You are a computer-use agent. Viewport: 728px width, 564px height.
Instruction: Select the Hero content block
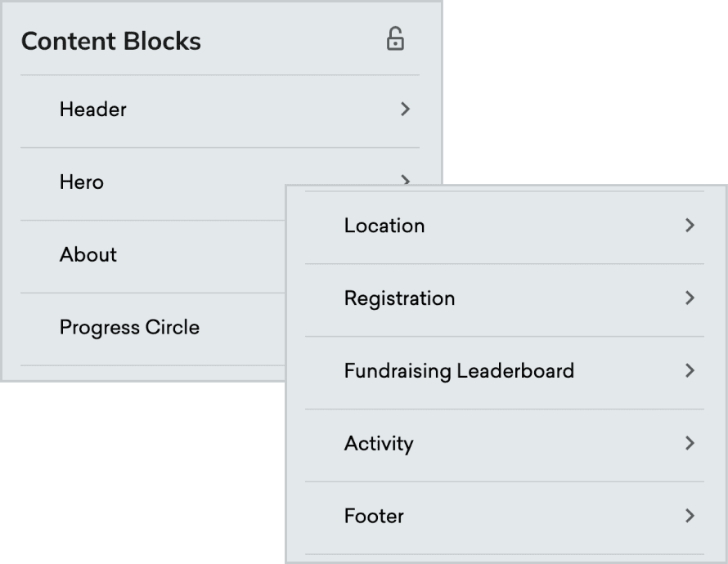pos(153,184)
